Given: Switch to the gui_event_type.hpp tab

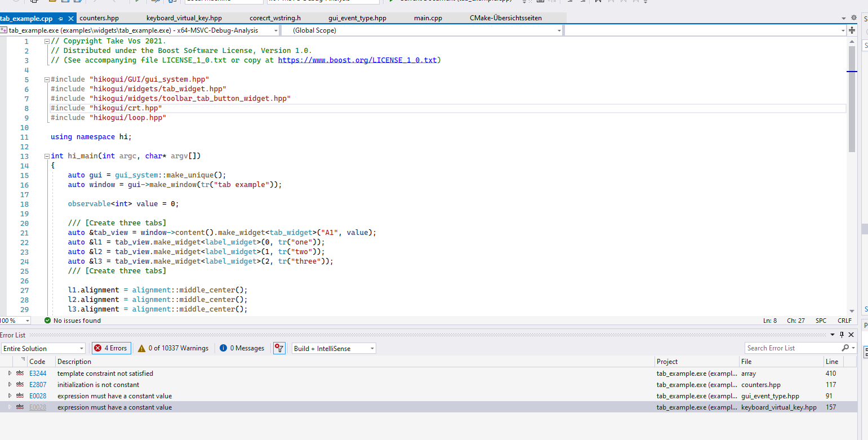Looking at the screenshot, I should point(358,18).
